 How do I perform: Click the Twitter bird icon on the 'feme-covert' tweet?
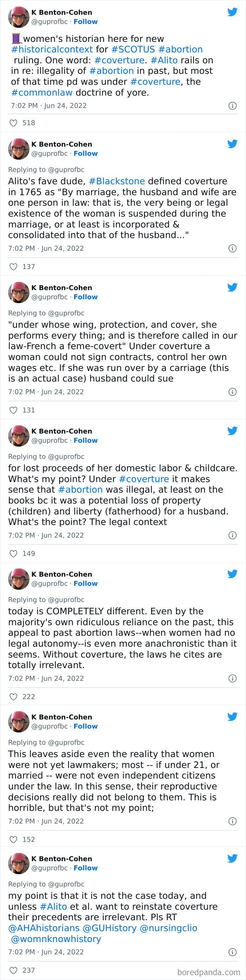tap(232, 287)
